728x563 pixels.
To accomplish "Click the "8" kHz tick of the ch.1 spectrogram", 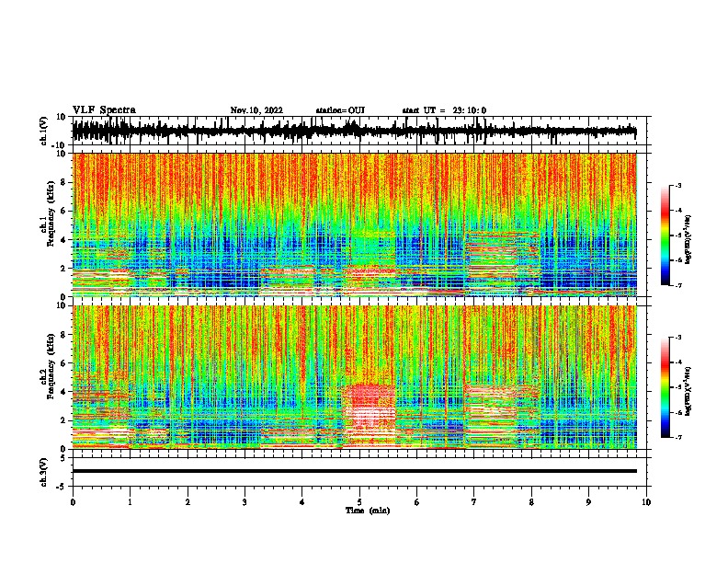I will (63, 182).
